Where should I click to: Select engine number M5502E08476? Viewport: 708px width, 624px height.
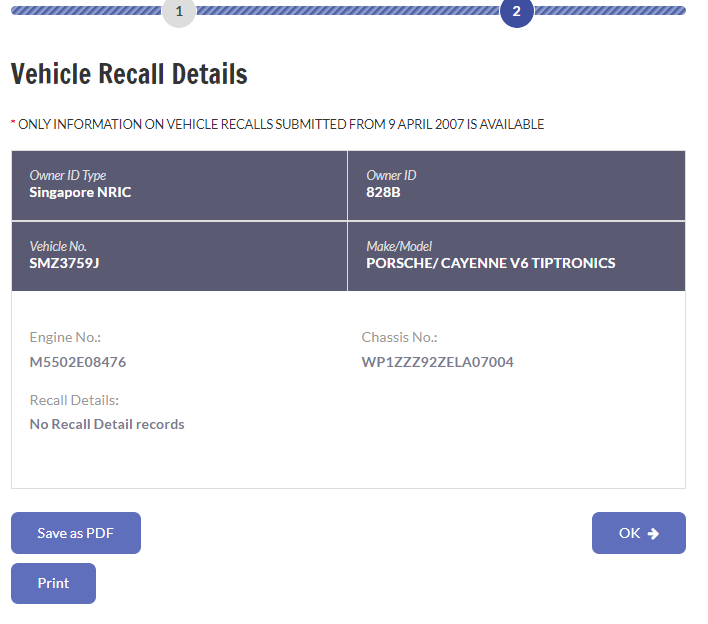[x=78, y=362]
